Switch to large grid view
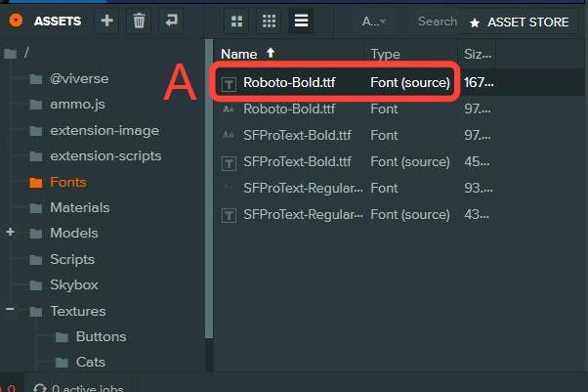Image resolution: width=588 pixels, height=392 pixels. pos(235,21)
